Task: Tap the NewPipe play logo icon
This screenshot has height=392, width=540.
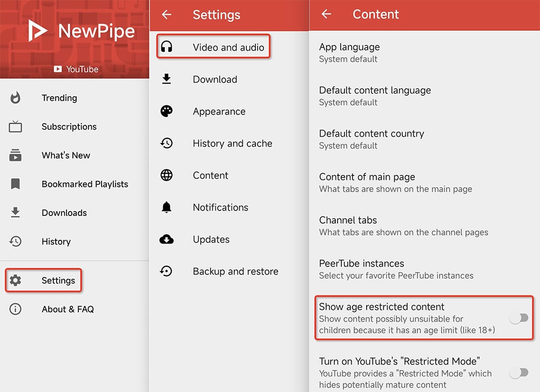Action: click(x=37, y=31)
